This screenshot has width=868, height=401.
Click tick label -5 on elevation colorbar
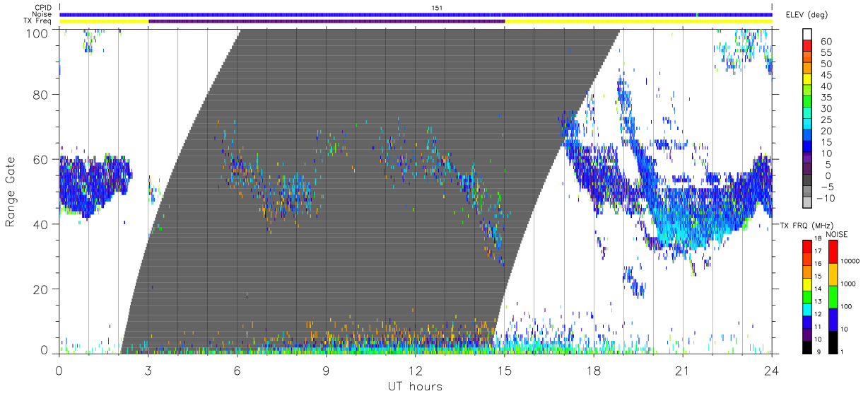point(828,187)
